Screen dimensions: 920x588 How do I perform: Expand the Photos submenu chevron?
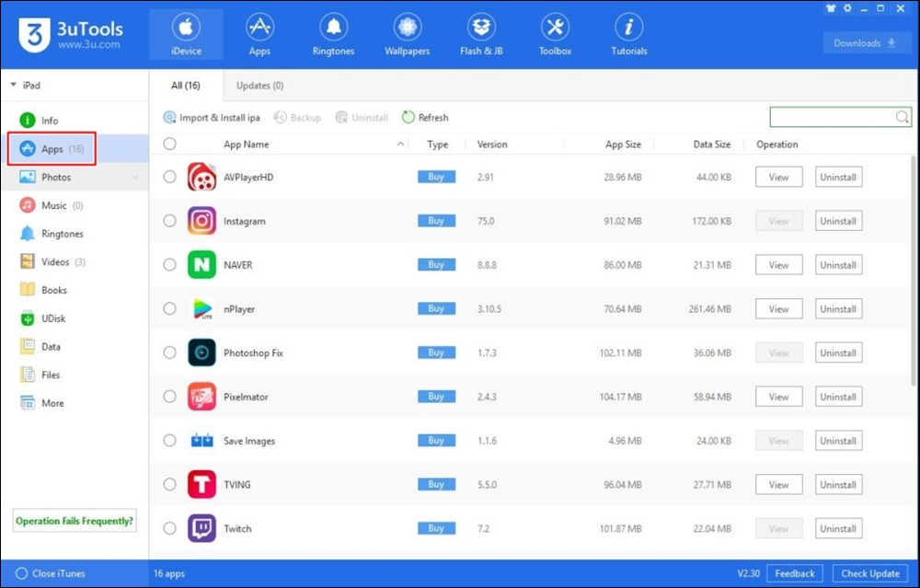point(135,178)
